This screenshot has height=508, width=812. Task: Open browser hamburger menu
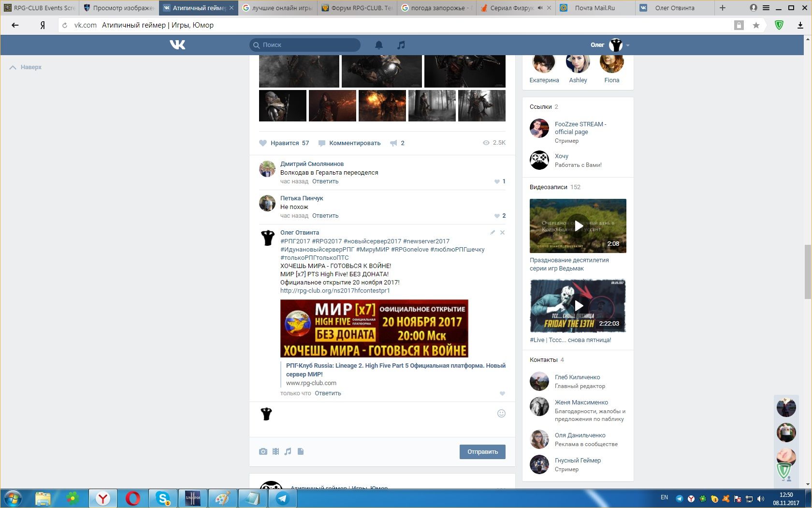pos(766,8)
